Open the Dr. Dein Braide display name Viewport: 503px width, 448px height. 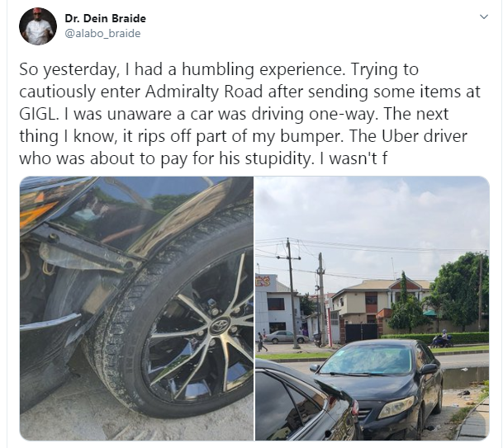105,19
